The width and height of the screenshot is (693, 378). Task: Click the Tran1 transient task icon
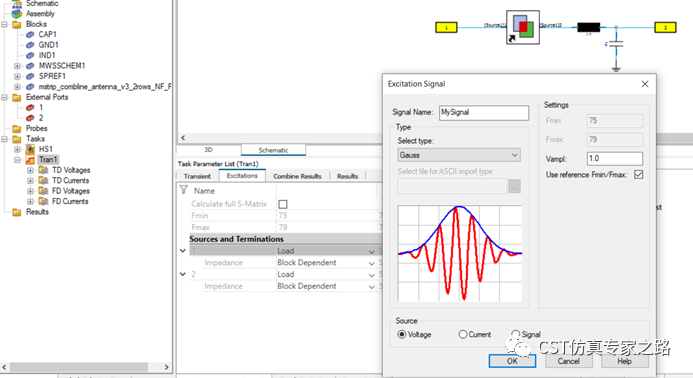click(30, 160)
